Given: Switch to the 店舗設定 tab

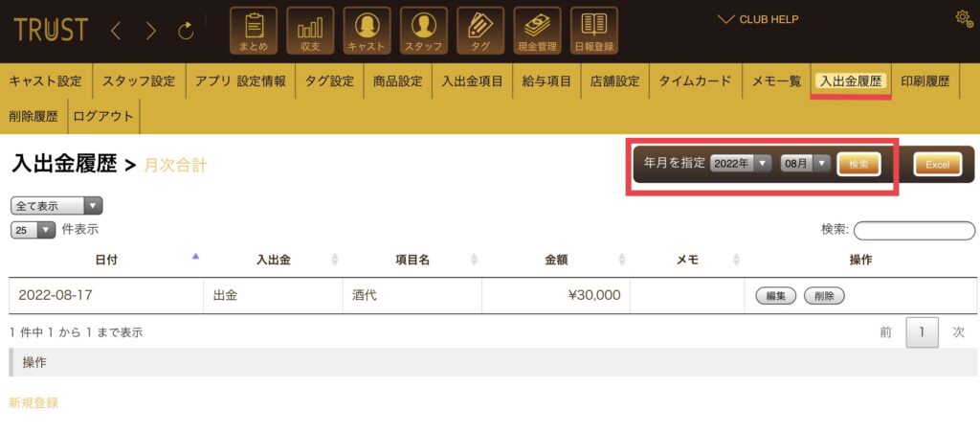Looking at the screenshot, I should 615,81.
